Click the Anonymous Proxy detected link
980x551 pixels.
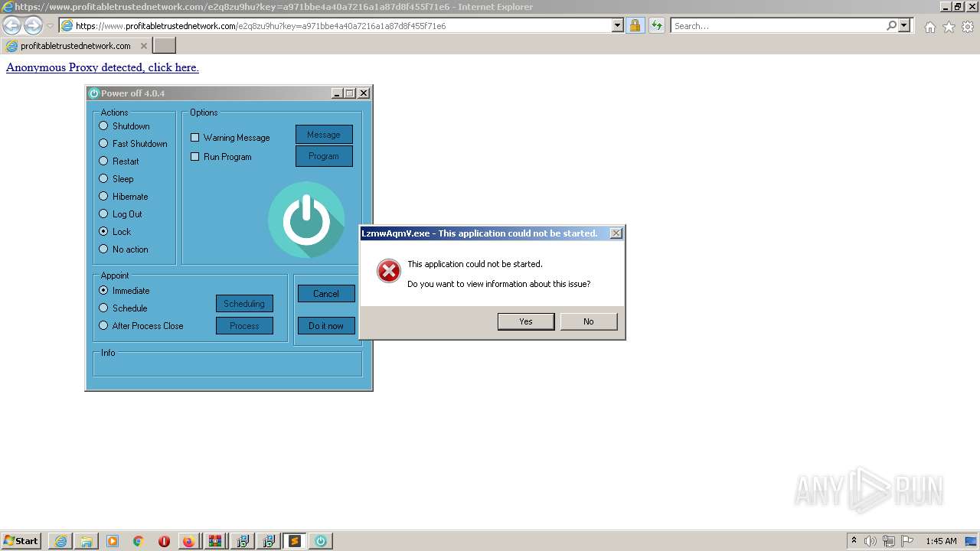(103, 67)
